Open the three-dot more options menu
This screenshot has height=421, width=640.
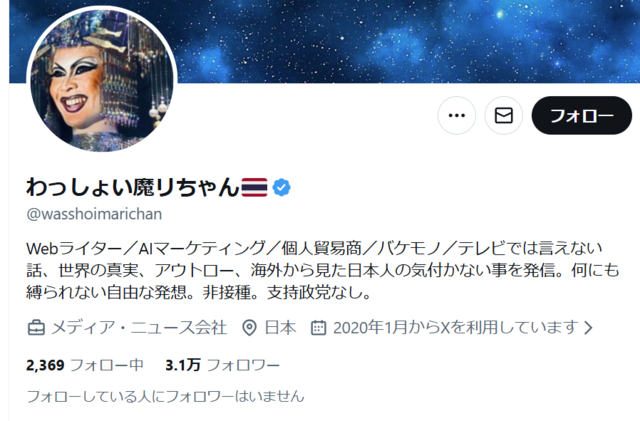[x=456, y=116]
